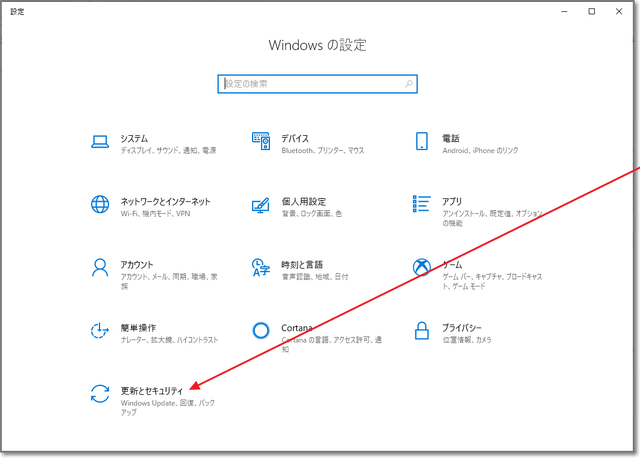Click the プライバシー heading text
Image resolution: width=640 pixels, height=458 pixels.
pyautogui.click(x=463, y=326)
